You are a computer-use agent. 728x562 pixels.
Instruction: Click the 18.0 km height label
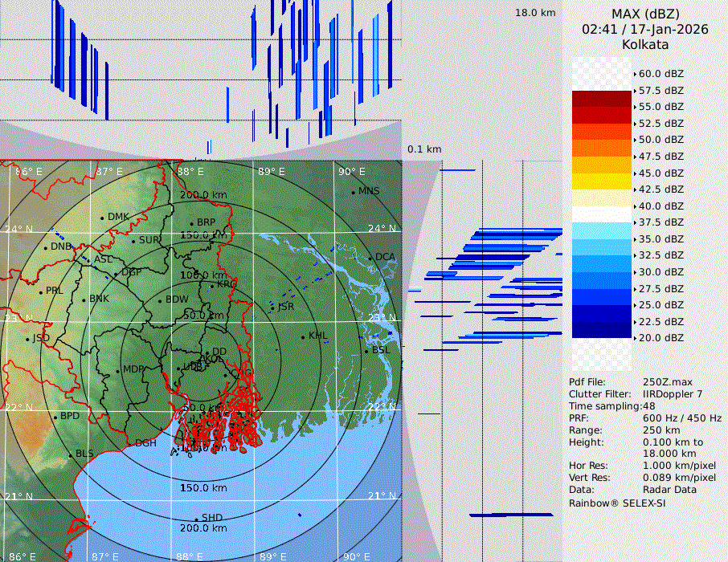click(535, 13)
